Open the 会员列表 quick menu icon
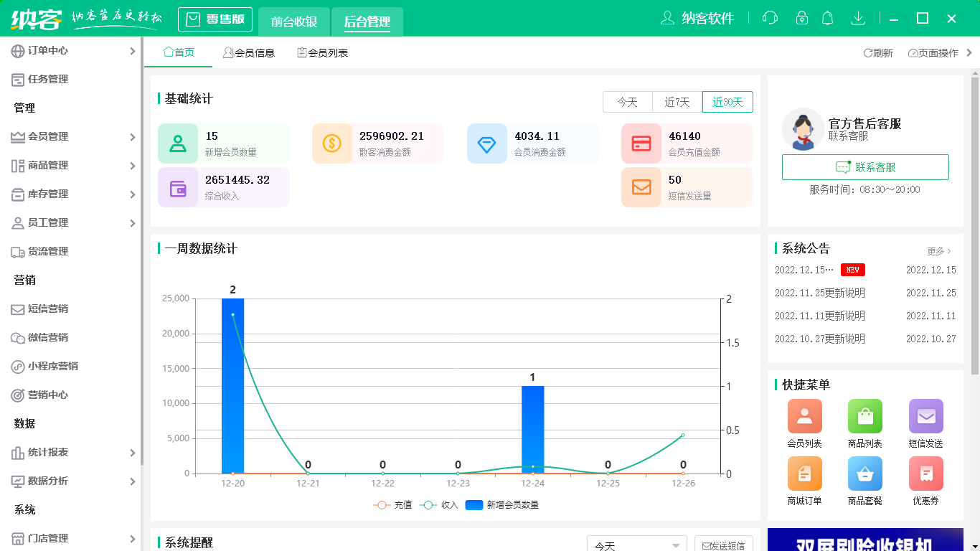Screen dimensions: 980x551 [804, 417]
